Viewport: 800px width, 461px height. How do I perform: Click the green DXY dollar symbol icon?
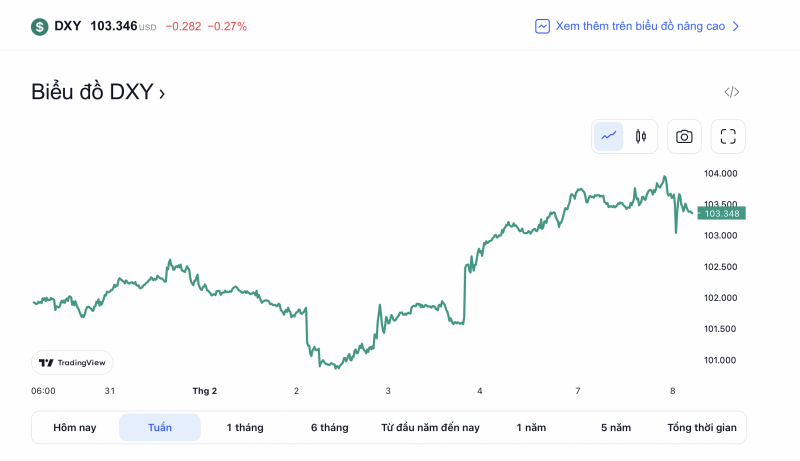pyautogui.click(x=39, y=27)
